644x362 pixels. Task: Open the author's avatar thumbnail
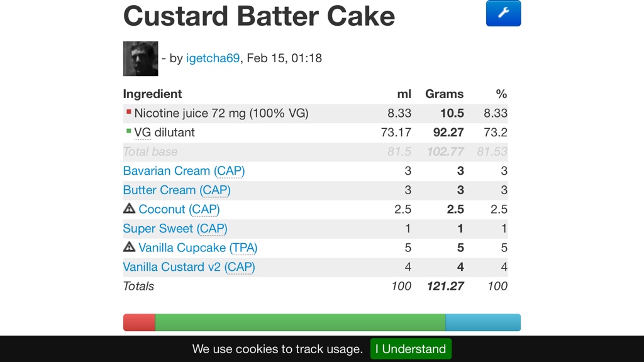point(140,58)
